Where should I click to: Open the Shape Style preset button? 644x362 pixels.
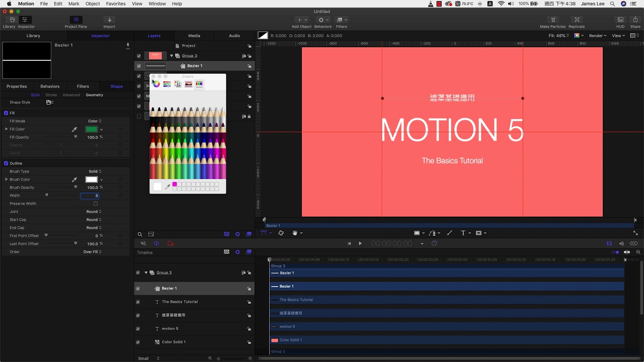click(49, 103)
